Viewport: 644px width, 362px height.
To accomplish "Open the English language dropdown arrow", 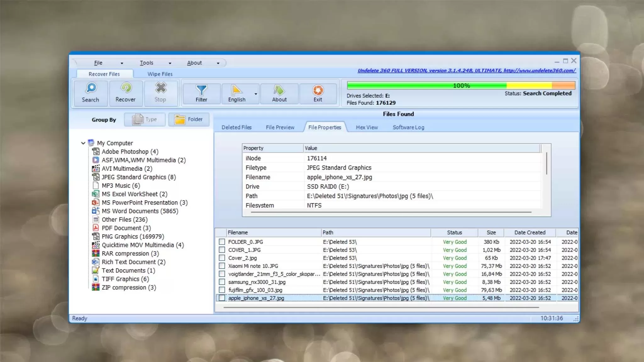I will click(256, 94).
